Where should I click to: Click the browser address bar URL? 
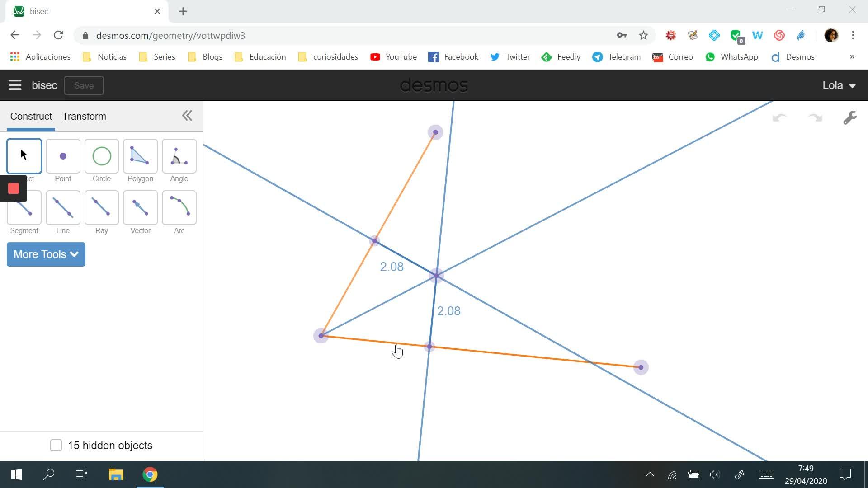pos(170,35)
